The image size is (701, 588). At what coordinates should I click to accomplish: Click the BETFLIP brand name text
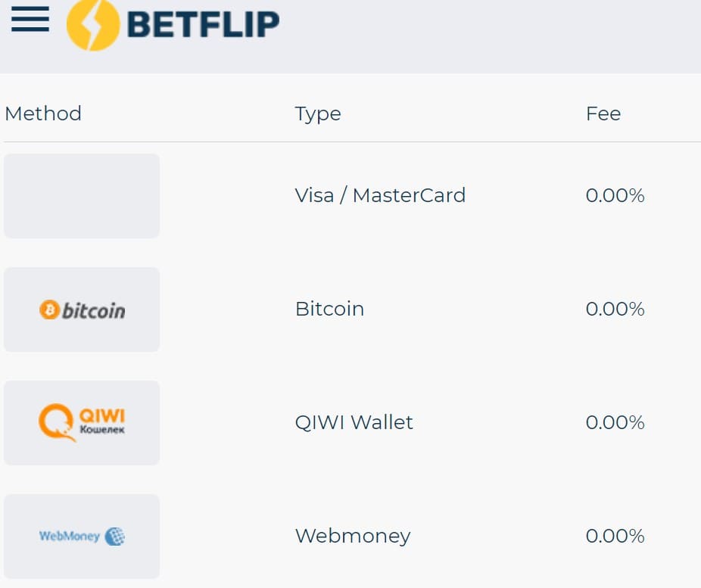click(203, 24)
